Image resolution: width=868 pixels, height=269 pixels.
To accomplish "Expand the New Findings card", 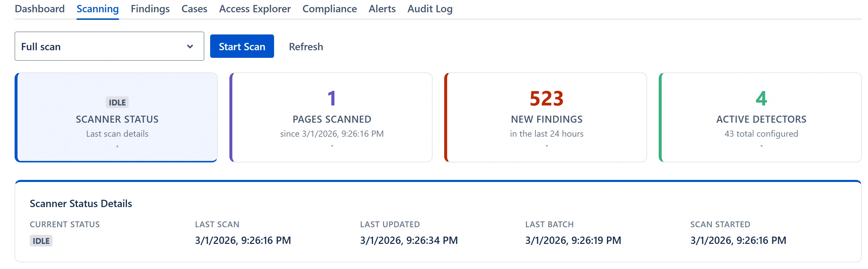I will pos(545,117).
